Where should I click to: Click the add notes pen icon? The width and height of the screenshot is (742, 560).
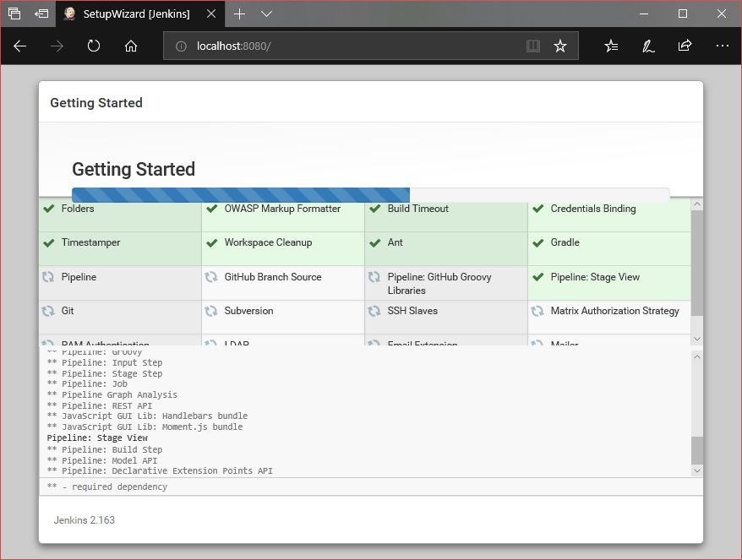647,46
